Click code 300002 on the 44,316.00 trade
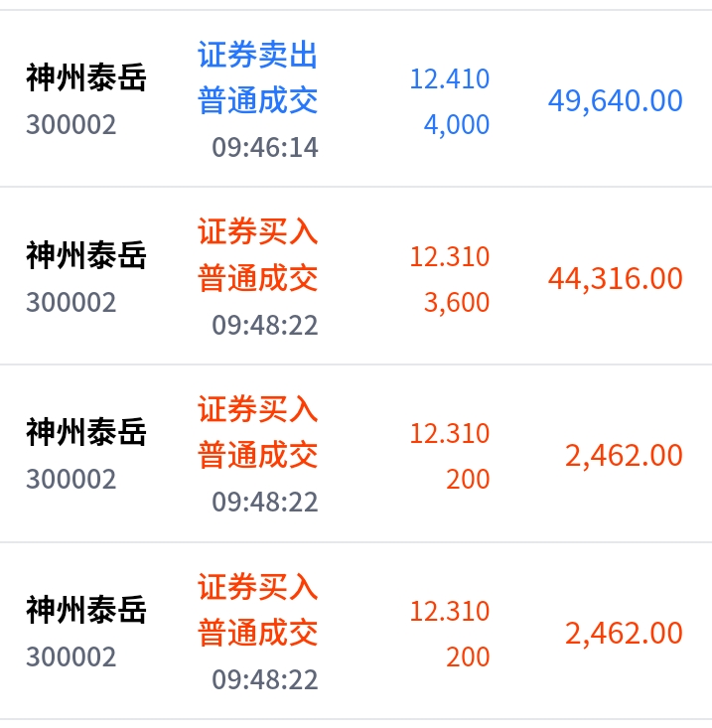712x728 pixels. pos(71,302)
